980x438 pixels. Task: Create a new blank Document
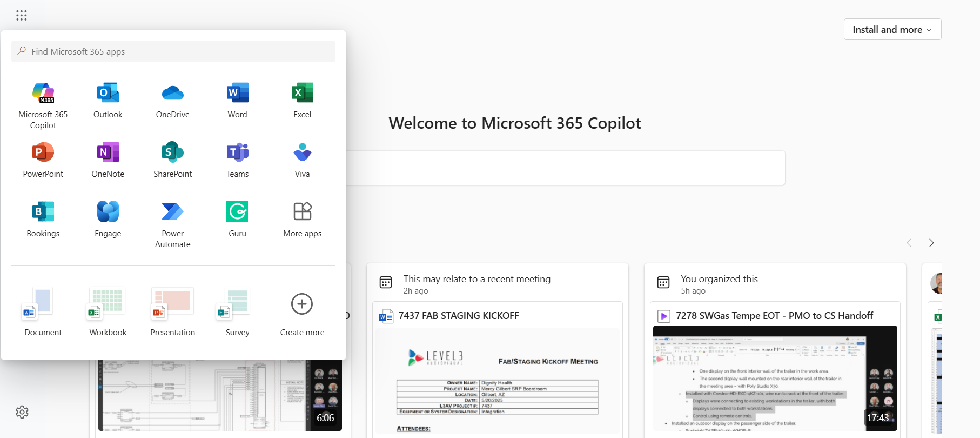43,311
